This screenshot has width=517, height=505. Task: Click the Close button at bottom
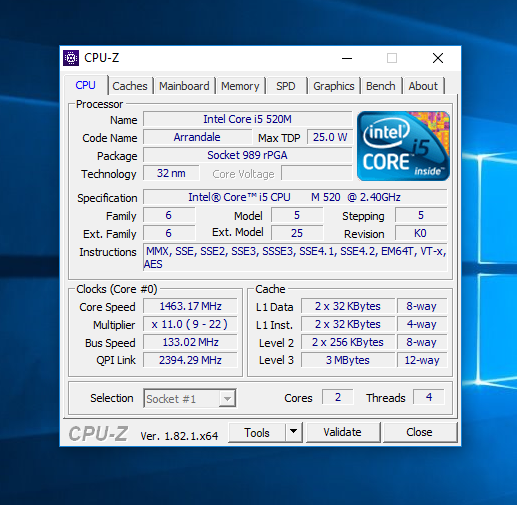pyautogui.click(x=419, y=433)
